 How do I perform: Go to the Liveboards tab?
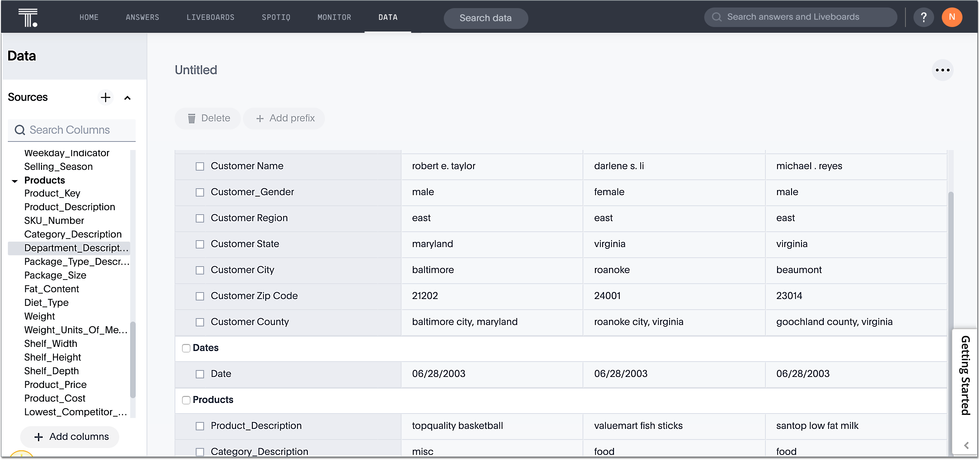(x=210, y=17)
